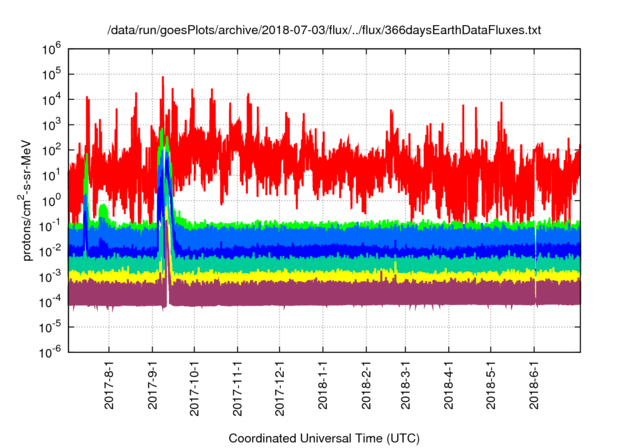Select the 2017-10-1 date tick label
This screenshot has width=640, height=448.
point(194,388)
